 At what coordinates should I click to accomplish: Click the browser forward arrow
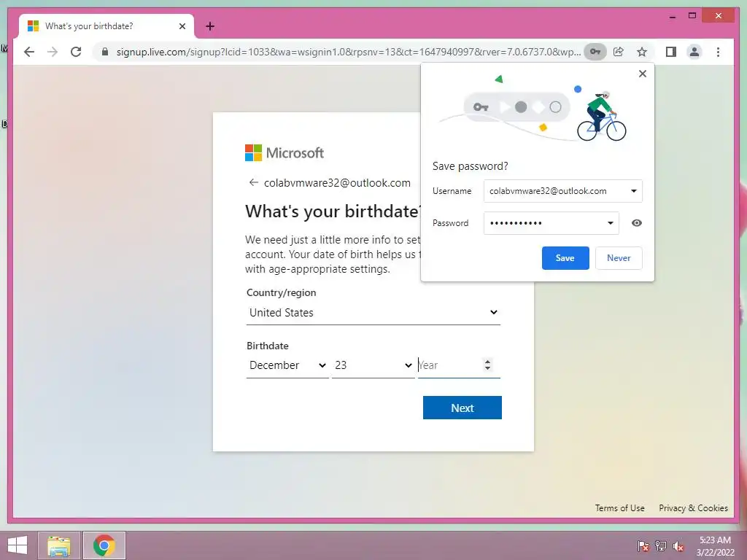[x=53, y=52]
